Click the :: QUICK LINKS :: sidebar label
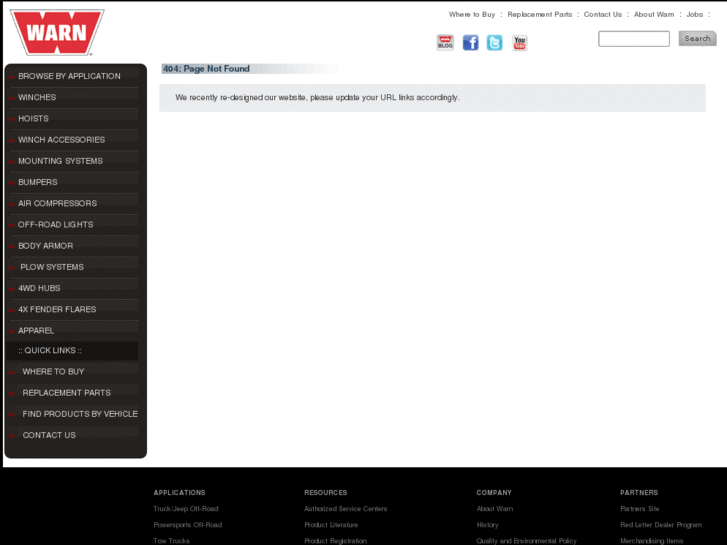Image resolution: width=727 pixels, height=545 pixels. click(50, 351)
